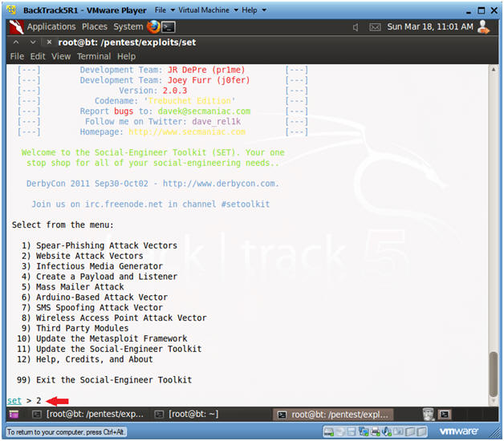Open the Virtual Machine dropdown menu
The width and height of the screenshot is (504, 441).
[x=208, y=10]
